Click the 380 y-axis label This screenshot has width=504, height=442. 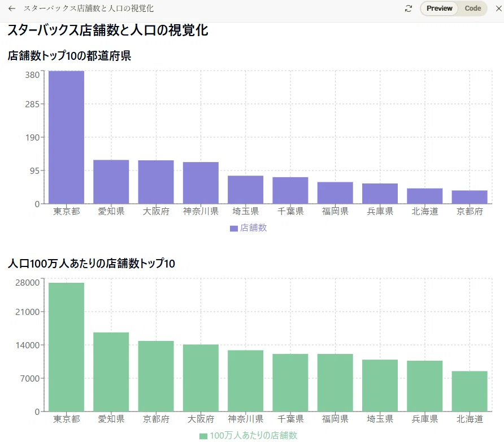(x=32, y=75)
